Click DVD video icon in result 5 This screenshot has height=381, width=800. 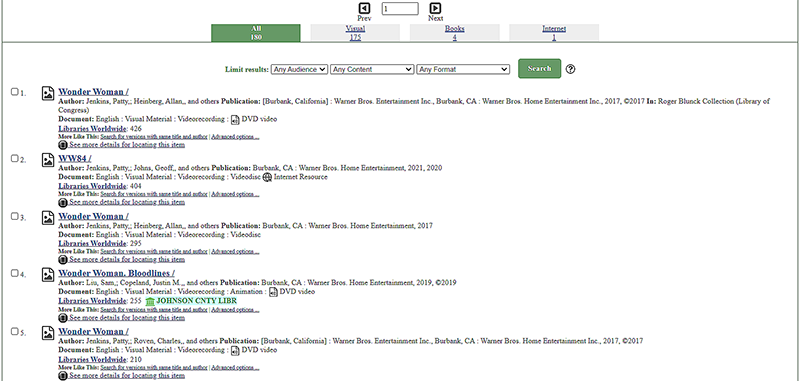coord(235,350)
